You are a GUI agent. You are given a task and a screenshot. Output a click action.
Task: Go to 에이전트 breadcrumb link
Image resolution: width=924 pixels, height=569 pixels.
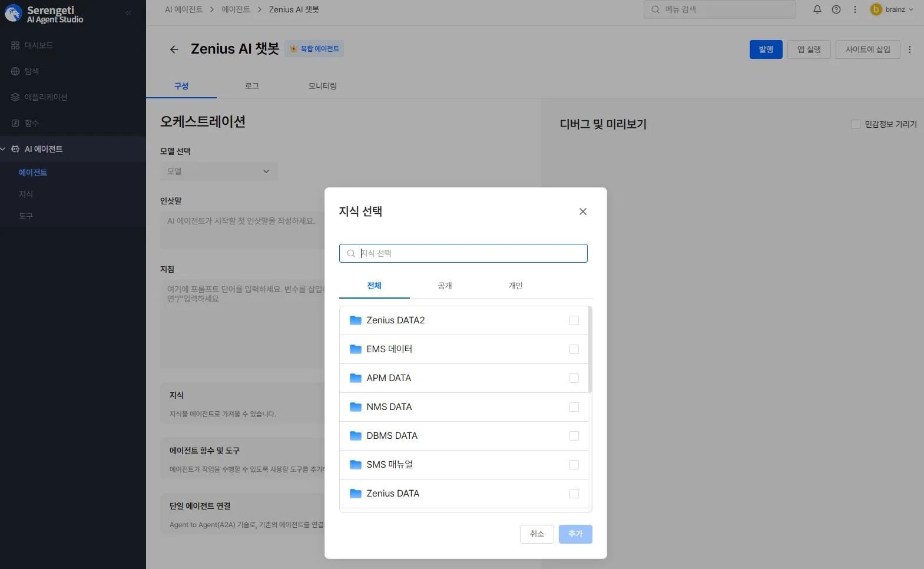pos(236,9)
